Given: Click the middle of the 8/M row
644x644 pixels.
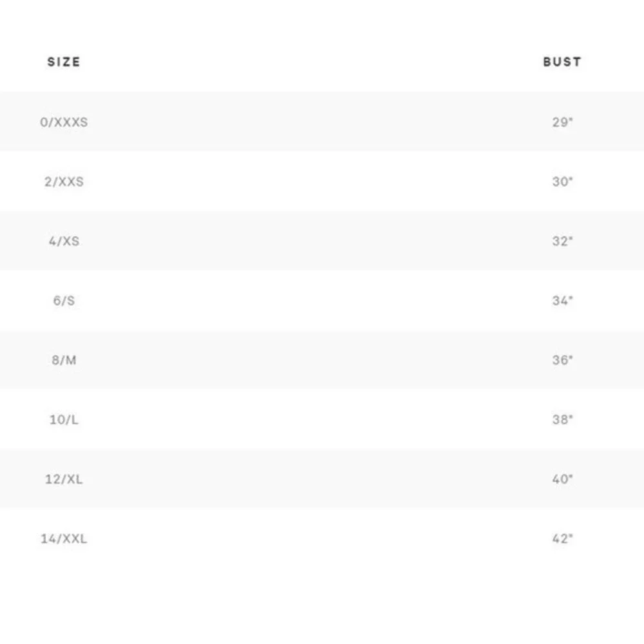Looking at the screenshot, I should [x=322, y=360].
